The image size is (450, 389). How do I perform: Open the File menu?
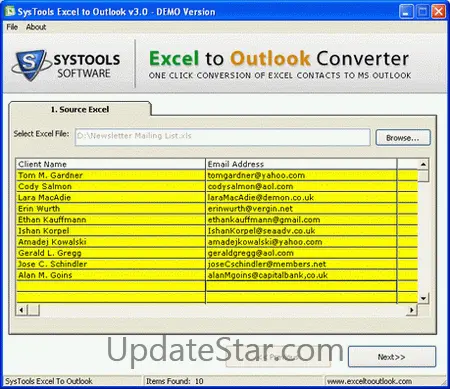pyautogui.click(x=12, y=27)
